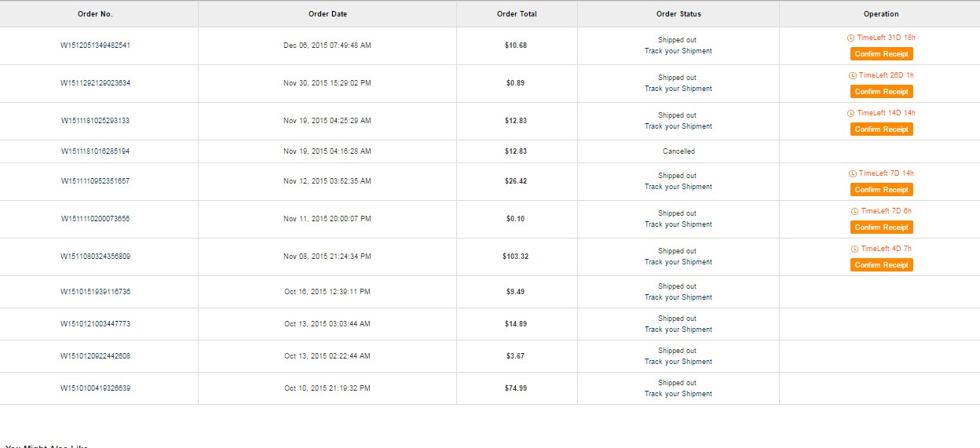
Task: Click the Order Status column header
Action: click(678, 14)
